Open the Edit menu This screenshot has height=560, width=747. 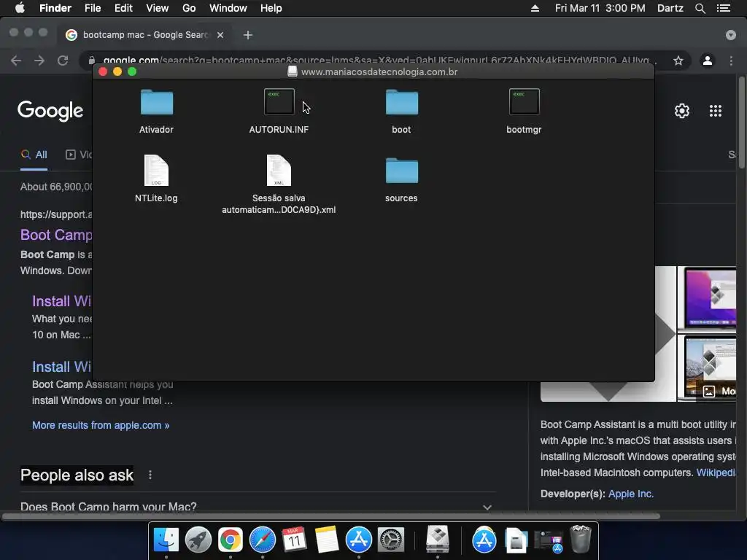coord(123,8)
